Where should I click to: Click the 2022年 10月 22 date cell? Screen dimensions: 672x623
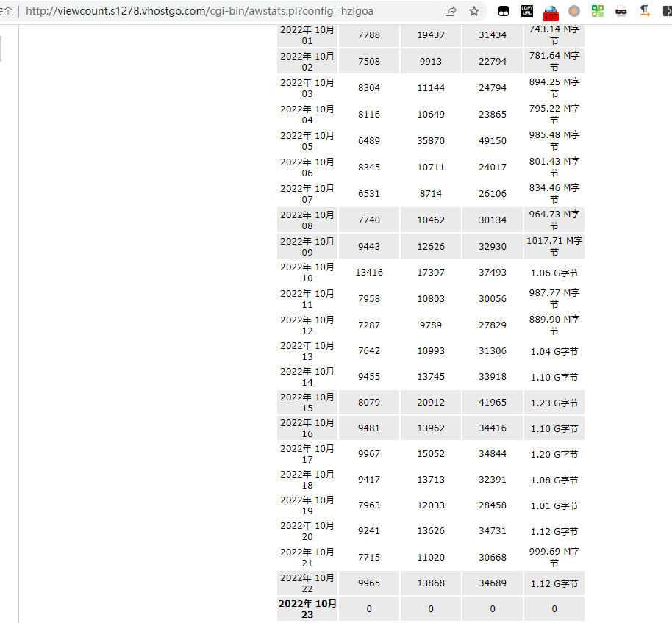click(x=307, y=583)
